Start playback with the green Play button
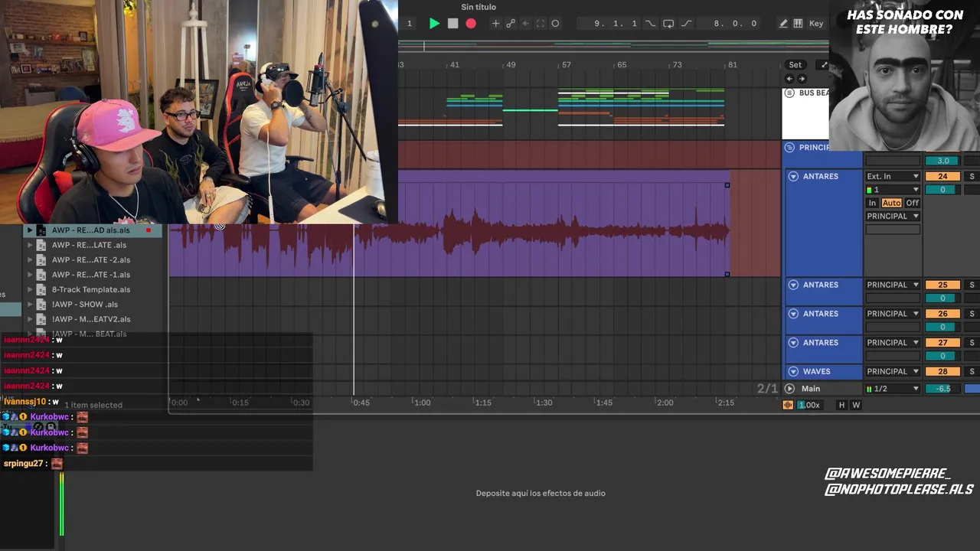This screenshot has height=551, width=980. (434, 24)
